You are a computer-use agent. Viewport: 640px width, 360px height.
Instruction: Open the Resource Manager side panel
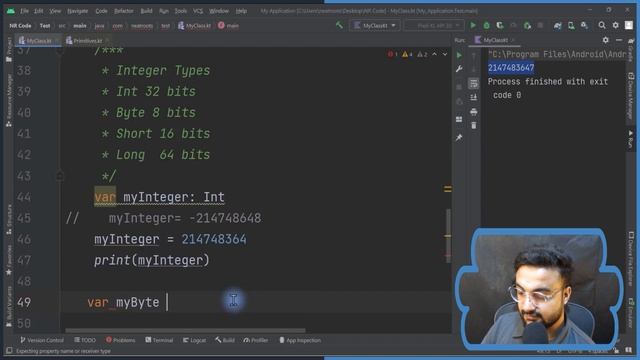[x=9, y=100]
